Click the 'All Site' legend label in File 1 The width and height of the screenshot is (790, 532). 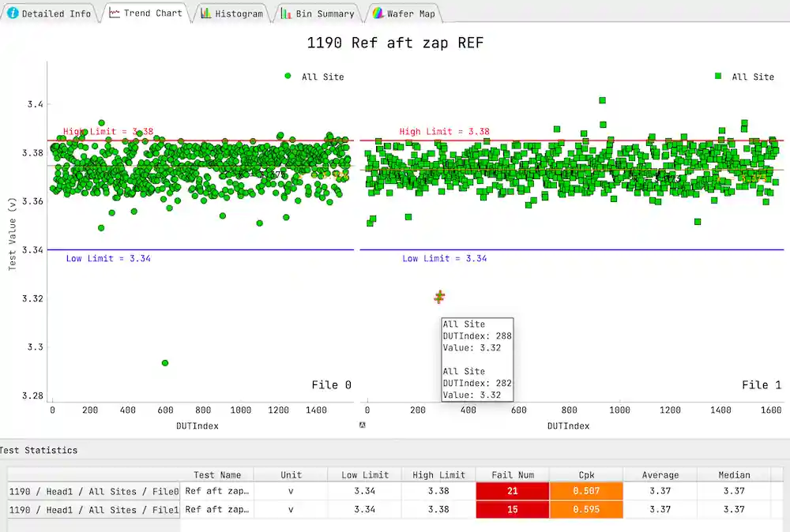753,77
